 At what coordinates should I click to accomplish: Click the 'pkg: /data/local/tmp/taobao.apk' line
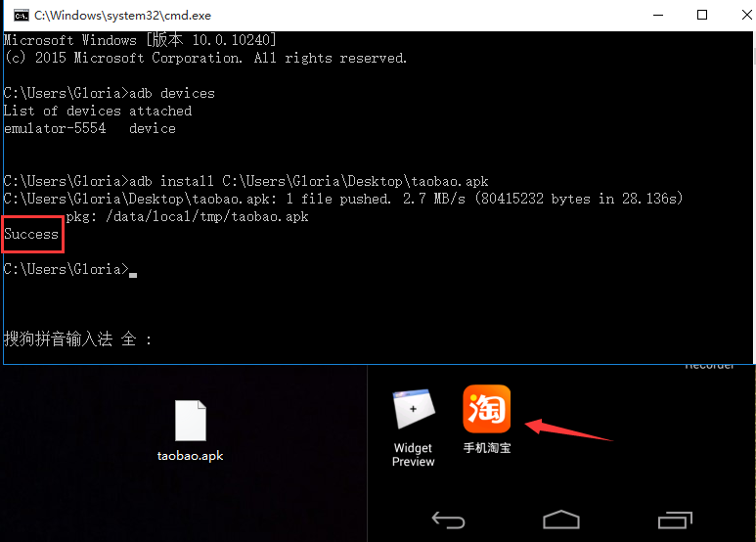(x=187, y=216)
